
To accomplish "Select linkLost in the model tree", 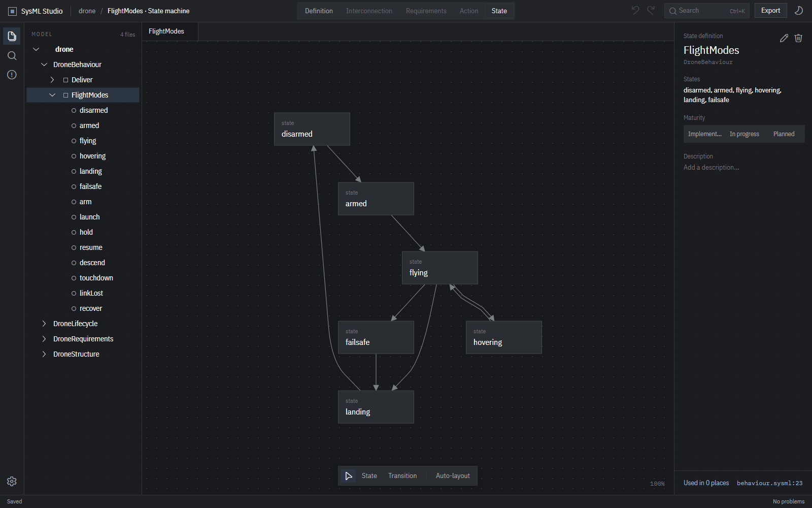I will click(83, 293).
